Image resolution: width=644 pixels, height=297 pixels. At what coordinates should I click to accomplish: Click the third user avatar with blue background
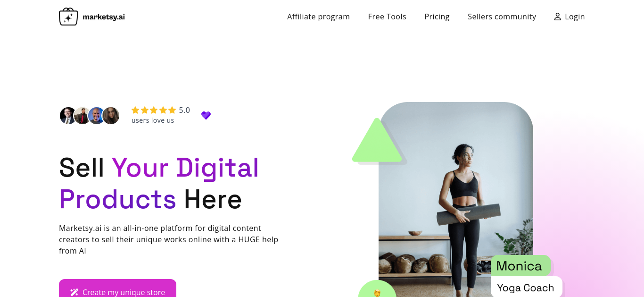point(97,116)
